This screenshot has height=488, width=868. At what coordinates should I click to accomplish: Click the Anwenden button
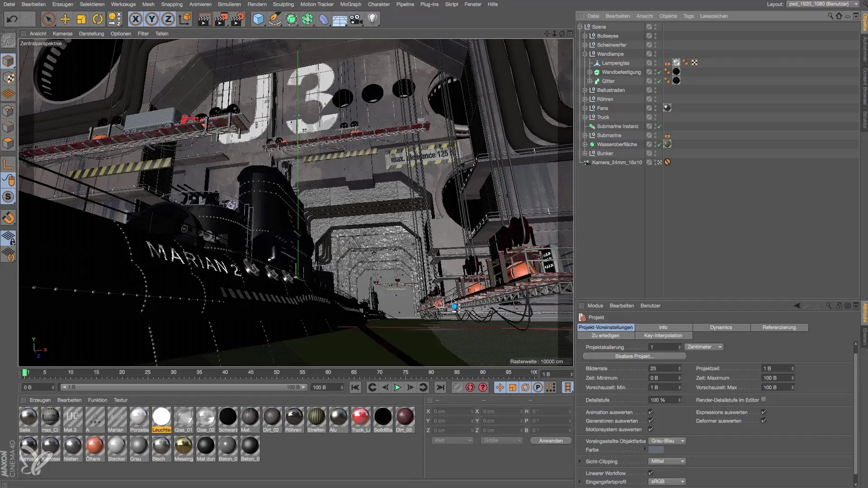coord(550,441)
